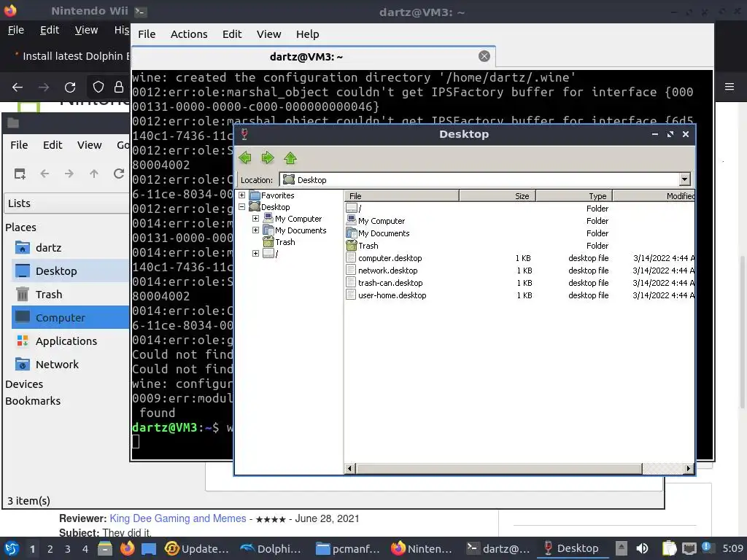This screenshot has height=560, width=747.
Task: Click volume icon in system tray
Action: pyautogui.click(x=642, y=548)
